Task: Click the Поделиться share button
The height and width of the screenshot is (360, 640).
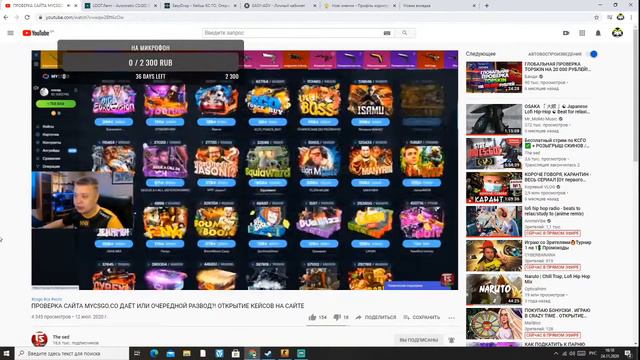Action: [x=376, y=317]
